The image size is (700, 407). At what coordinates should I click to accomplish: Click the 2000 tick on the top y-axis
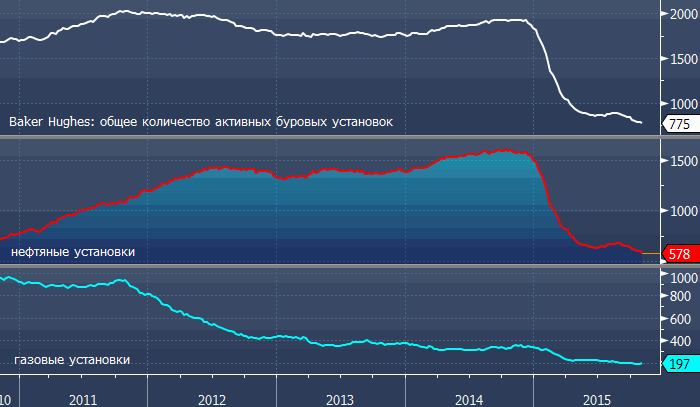[x=683, y=14]
